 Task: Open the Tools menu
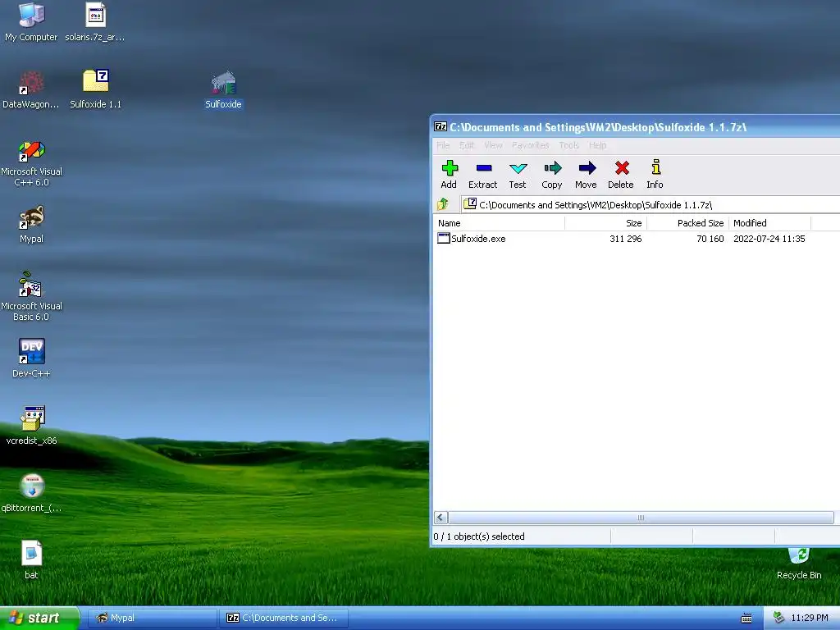[x=569, y=145]
